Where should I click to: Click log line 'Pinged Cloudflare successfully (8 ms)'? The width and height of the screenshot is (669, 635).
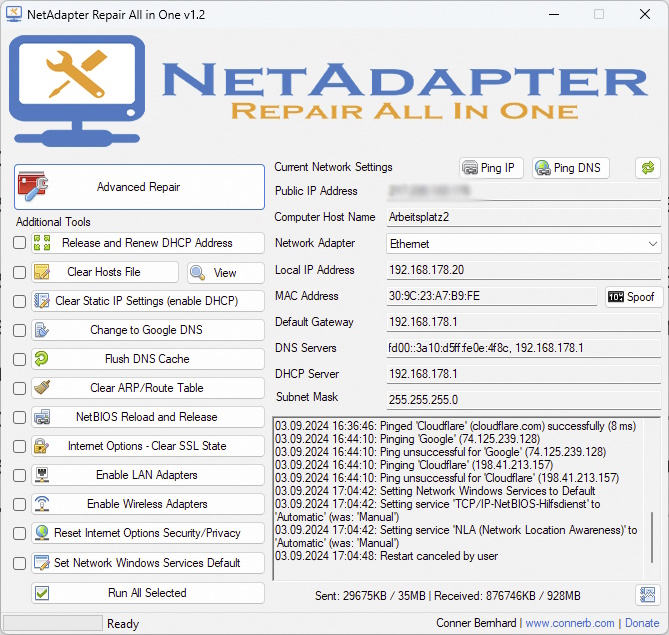click(456, 426)
